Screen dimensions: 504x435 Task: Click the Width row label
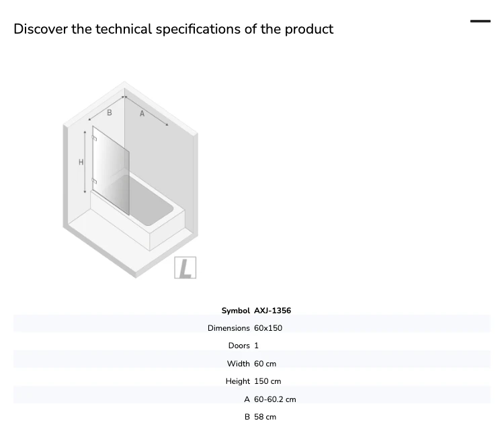coord(238,364)
